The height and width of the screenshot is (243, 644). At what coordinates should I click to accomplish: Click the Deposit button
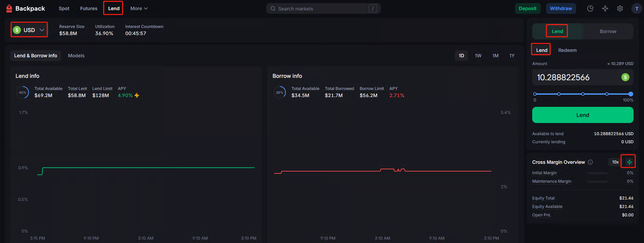tap(527, 8)
